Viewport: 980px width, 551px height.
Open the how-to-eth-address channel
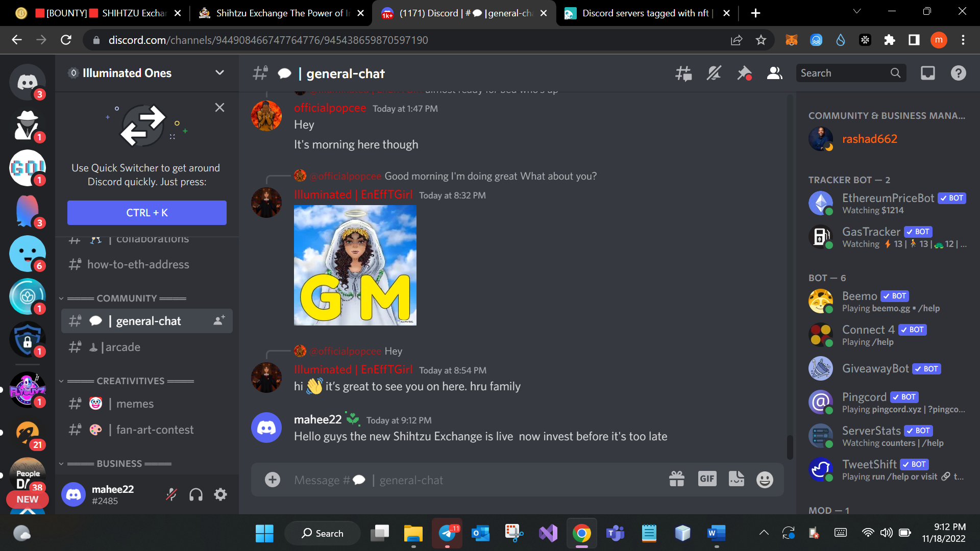tap(147, 264)
